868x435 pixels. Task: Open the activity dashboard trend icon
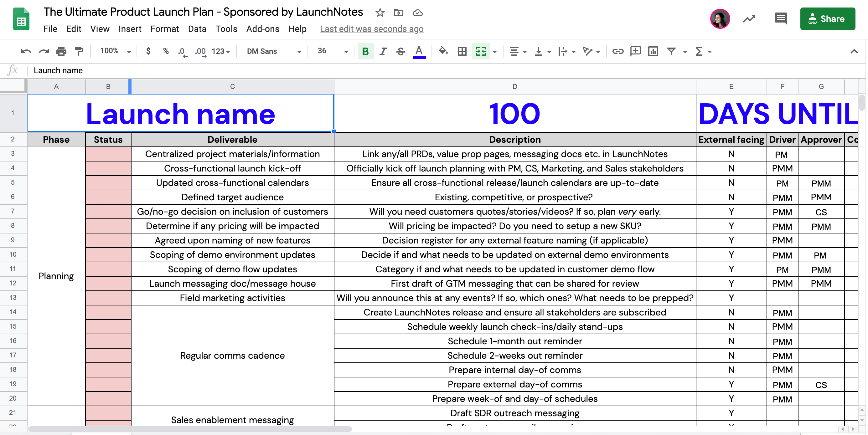point(749,18)
